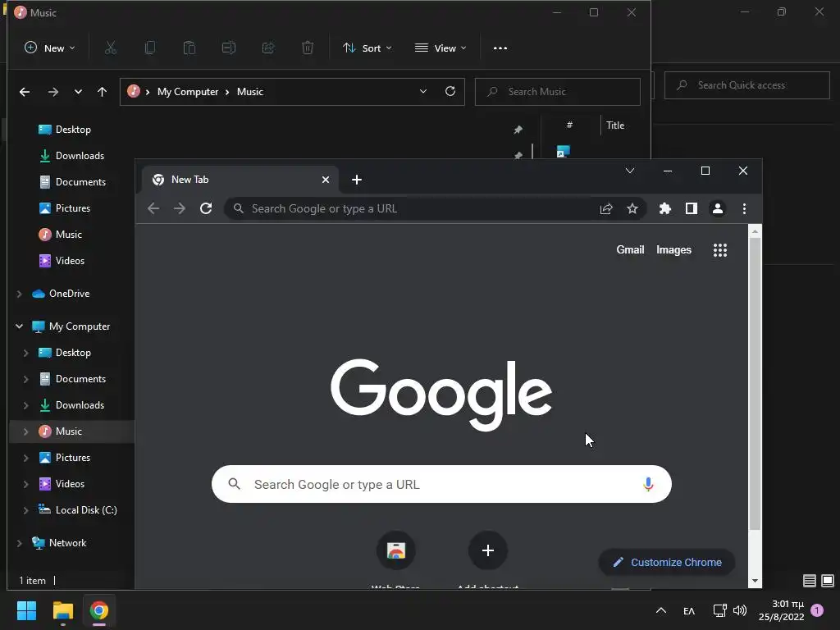This screenshot has height=630, width=840.
Task: Click the Chrome taskbar icon
Action: (x=99, y=610)
